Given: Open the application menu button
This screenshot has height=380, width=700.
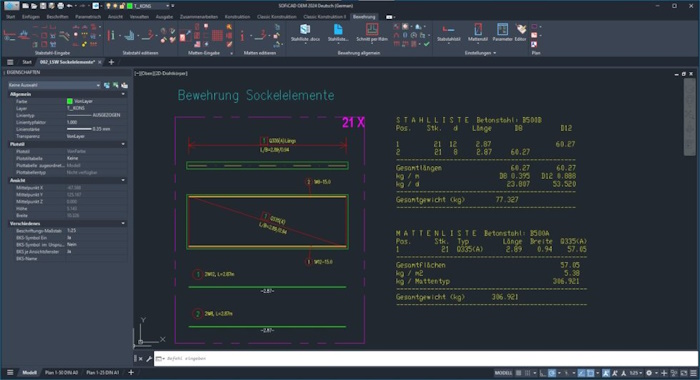Looking at the screenshot, I should pos(11,5).
